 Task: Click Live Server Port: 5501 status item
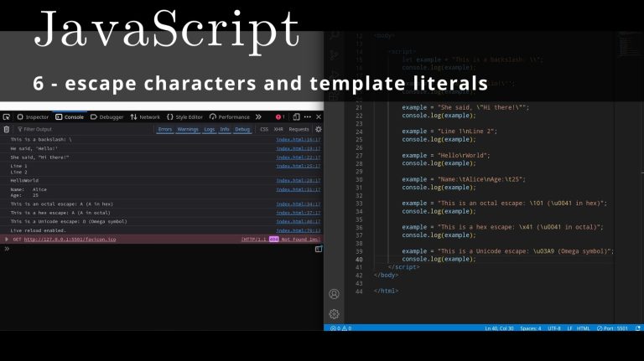tap(612, 328)
